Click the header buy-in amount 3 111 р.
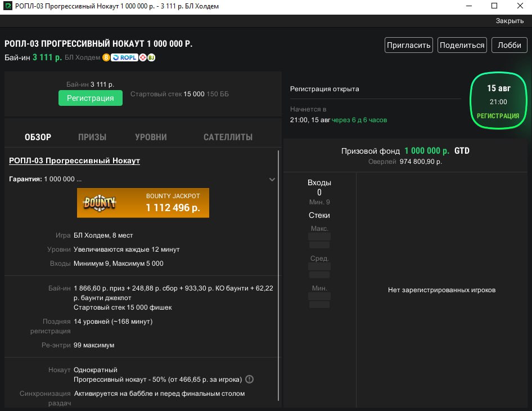The height and width of the screenshot is (411, 532). pyautogui.click(x=47, y=57)
